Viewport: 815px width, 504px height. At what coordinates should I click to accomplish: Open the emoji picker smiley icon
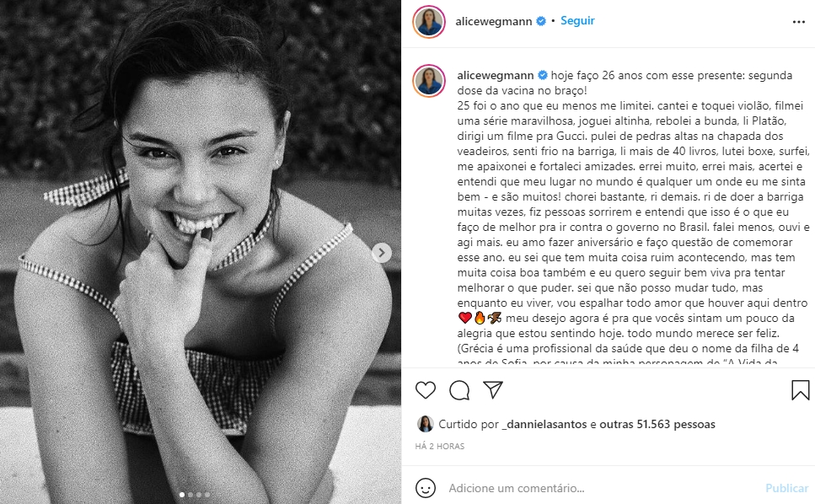(x=426, y=488)
